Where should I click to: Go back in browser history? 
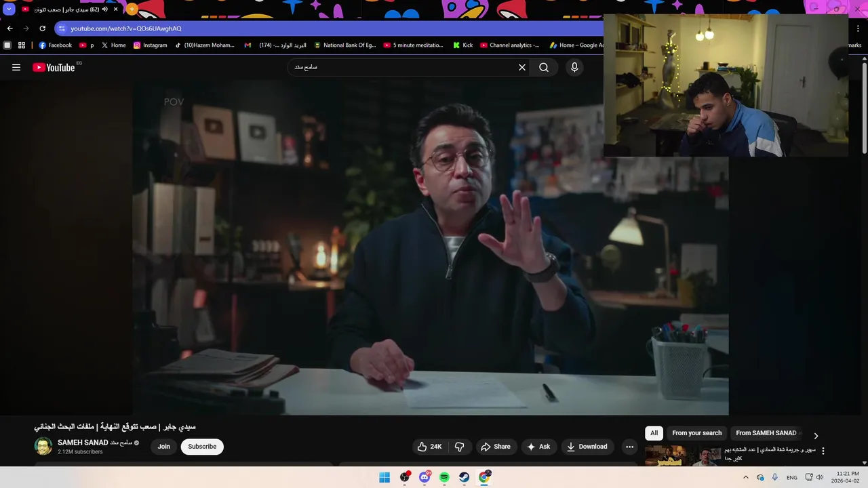[x=9, y=28]
